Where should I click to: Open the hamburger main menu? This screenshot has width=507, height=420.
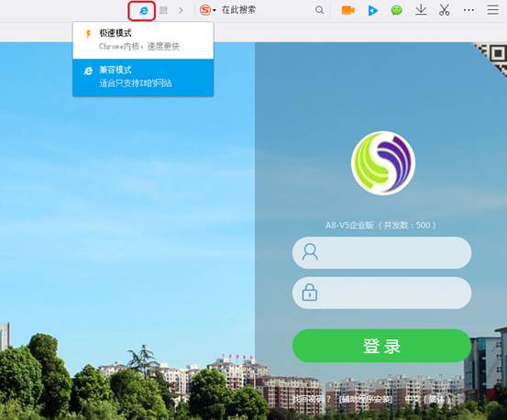coord(492,10)
